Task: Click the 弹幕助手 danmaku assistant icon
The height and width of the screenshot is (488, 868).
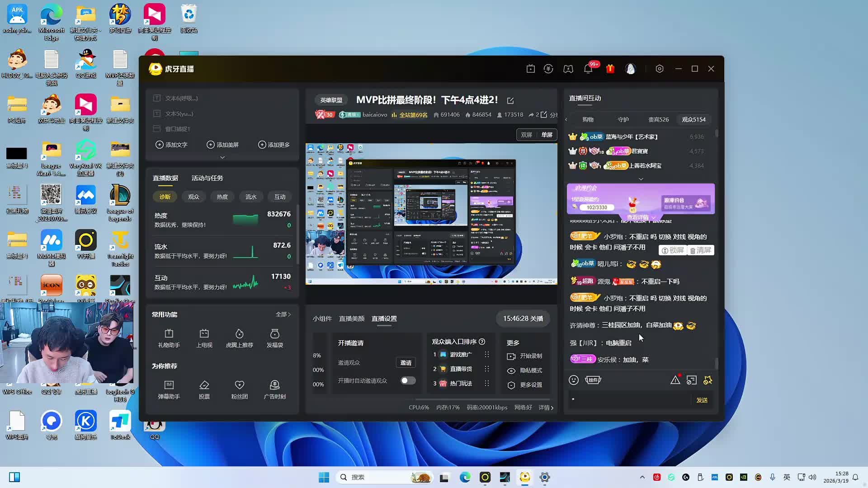Action: (169, 385)
